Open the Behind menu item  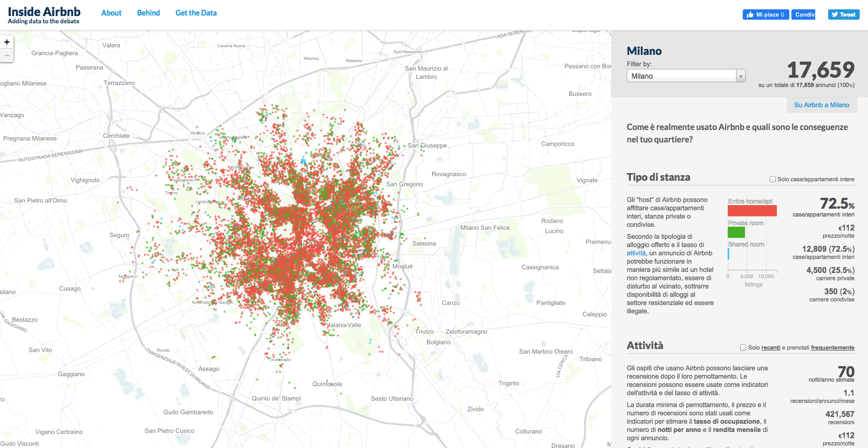click(x=149, y=13)
